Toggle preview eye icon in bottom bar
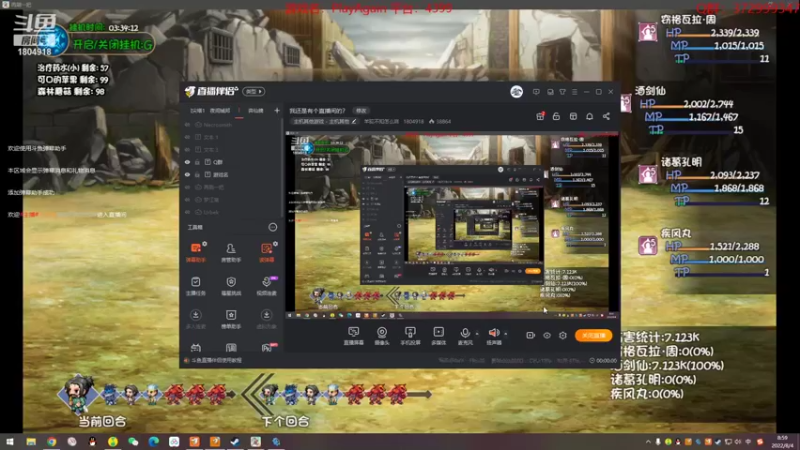 coord(547,335)
